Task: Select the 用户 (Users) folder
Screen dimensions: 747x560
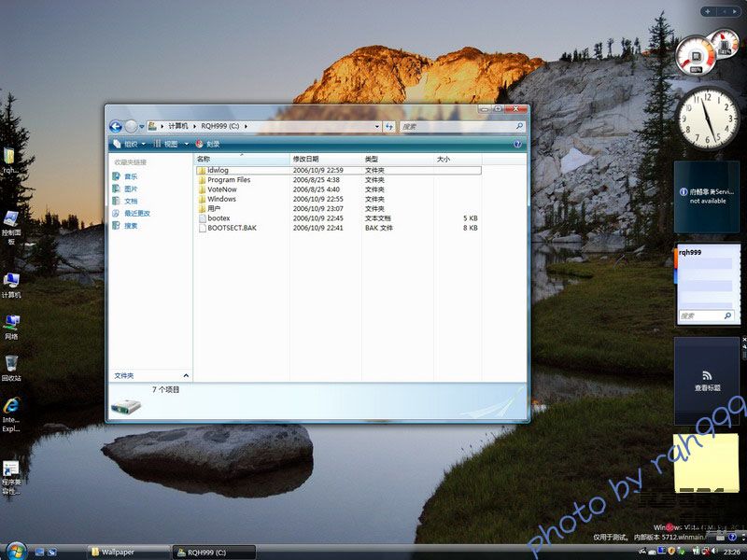Action: click(338, 208)
